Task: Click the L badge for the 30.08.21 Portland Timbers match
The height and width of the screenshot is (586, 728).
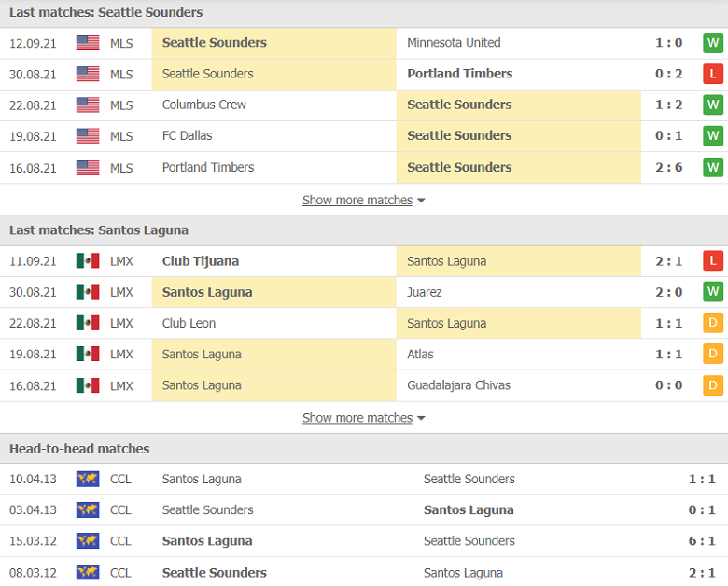Action: coord(713,74)
